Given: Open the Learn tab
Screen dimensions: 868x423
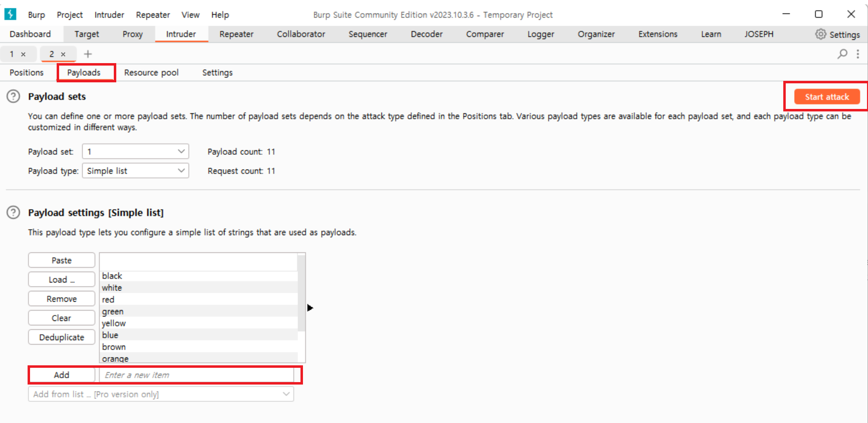Looking at the screenshot, I should [711, 34].
